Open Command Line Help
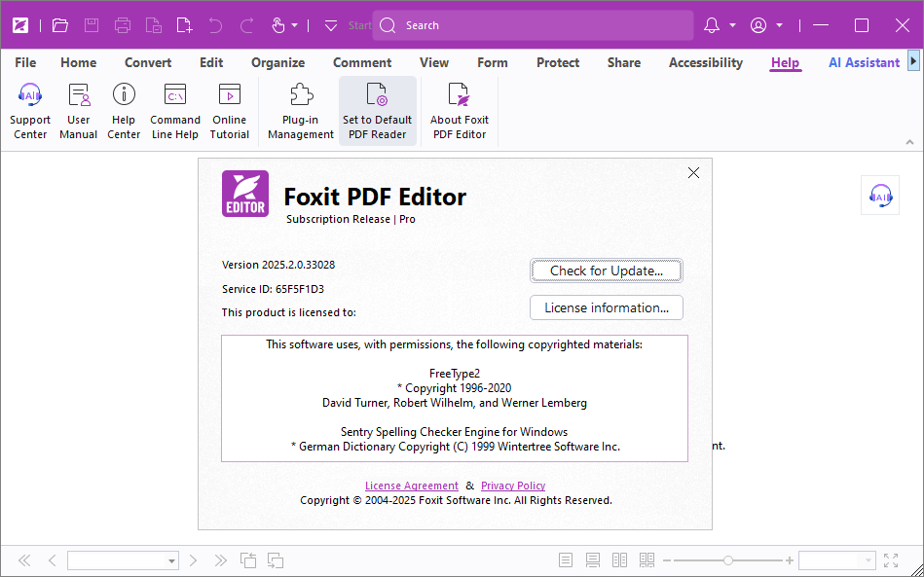Screen dimensions: 924x577 [175, 111]
